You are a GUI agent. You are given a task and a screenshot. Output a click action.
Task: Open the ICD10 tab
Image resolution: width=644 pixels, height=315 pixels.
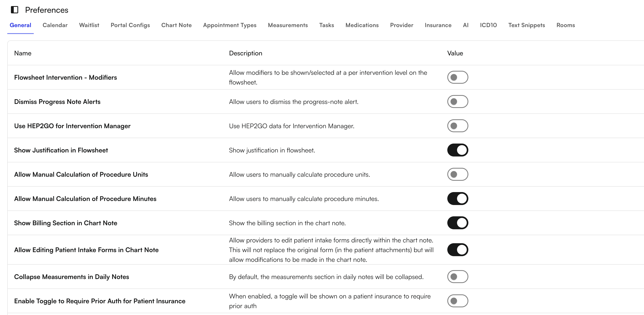[x=488, y=25]
